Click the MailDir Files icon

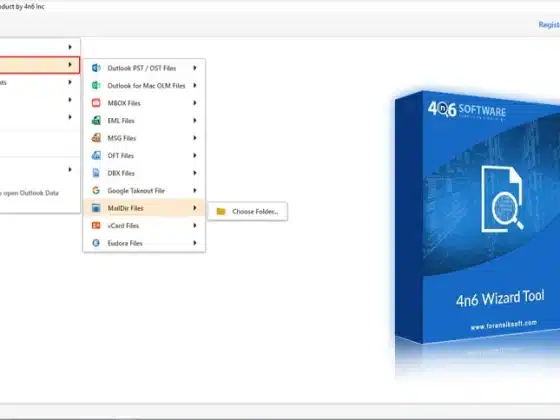click(96, 208)
